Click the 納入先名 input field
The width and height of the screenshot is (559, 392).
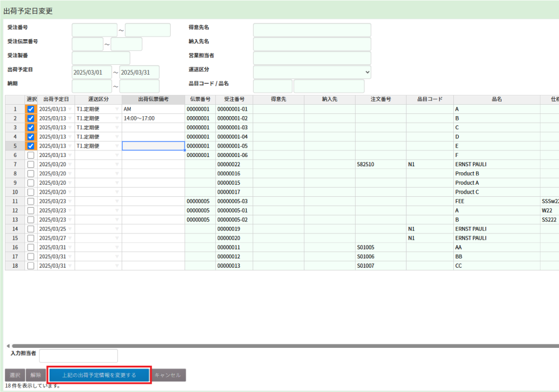pos(312,44)
